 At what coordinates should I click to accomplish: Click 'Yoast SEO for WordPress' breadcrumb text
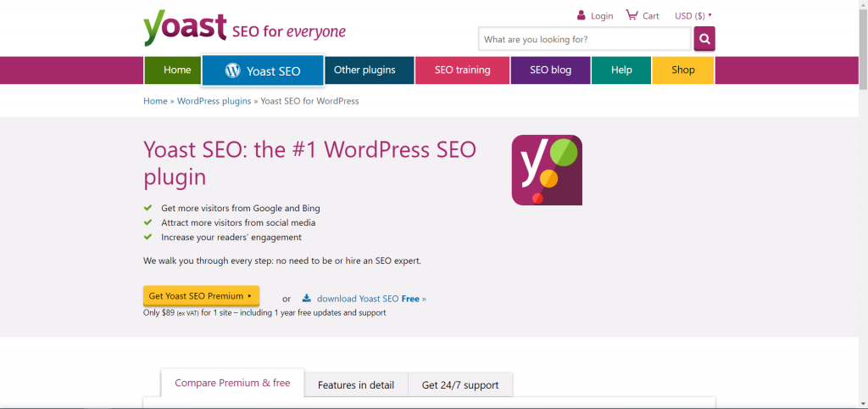point(309,101)
